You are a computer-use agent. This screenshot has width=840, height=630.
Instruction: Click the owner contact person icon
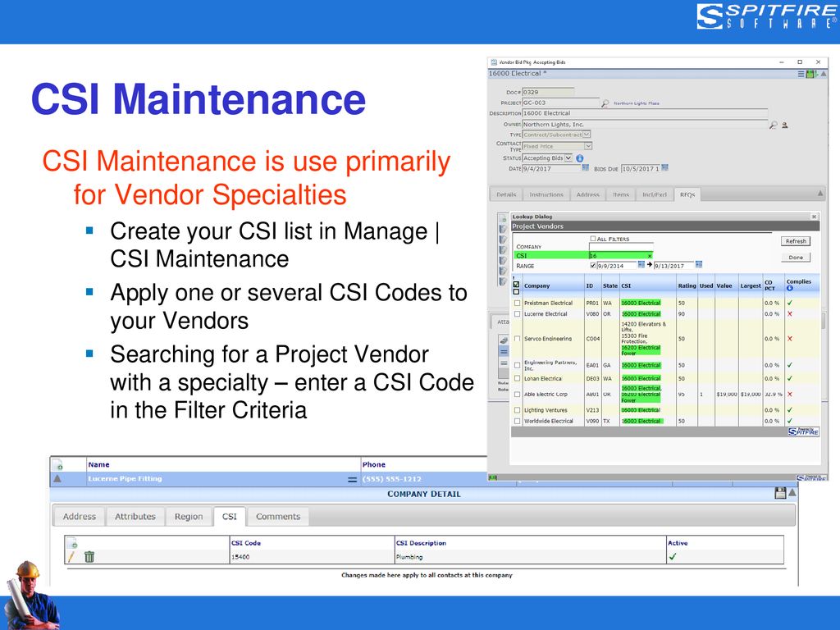click(785, 125)
